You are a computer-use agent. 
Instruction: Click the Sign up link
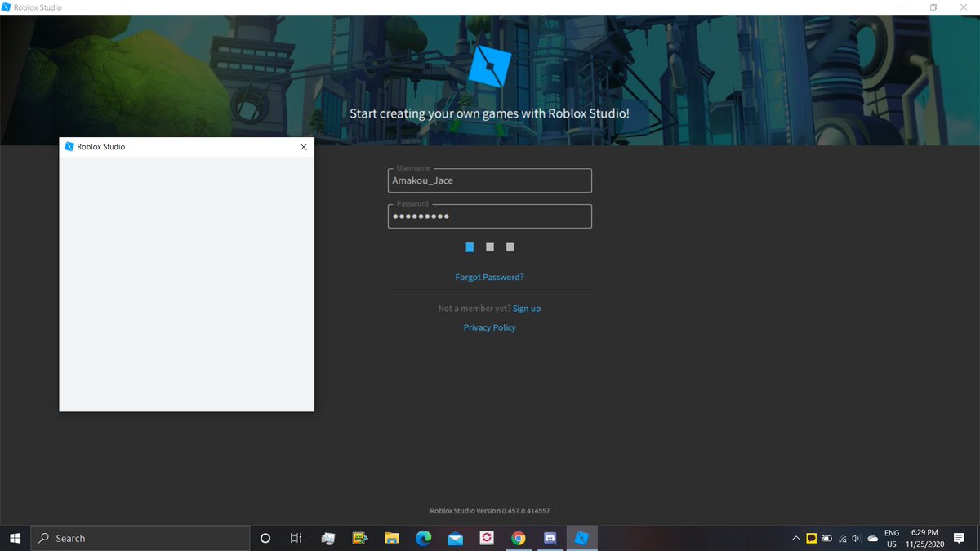point(527,309)
